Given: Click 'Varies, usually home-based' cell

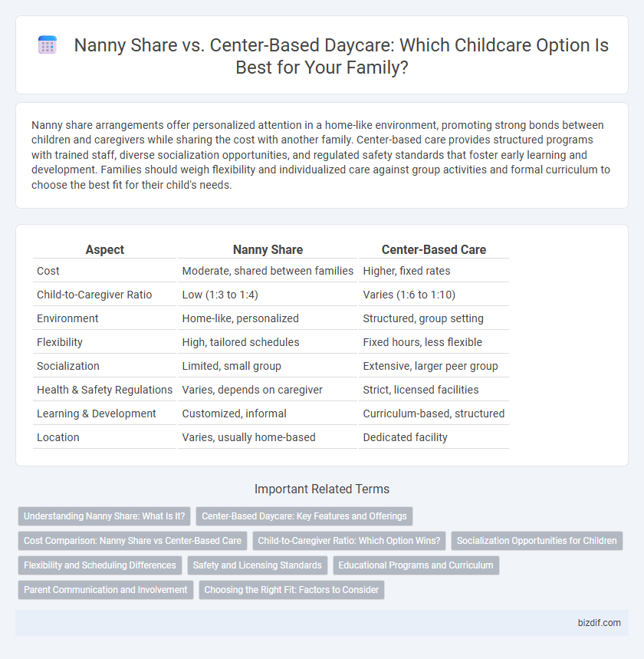Looking at the screenshot, I should [x=268, y=437].
